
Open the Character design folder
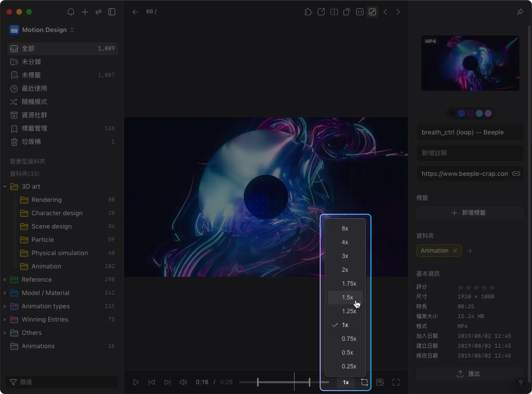pyautogui.click(x=68, y=213)
